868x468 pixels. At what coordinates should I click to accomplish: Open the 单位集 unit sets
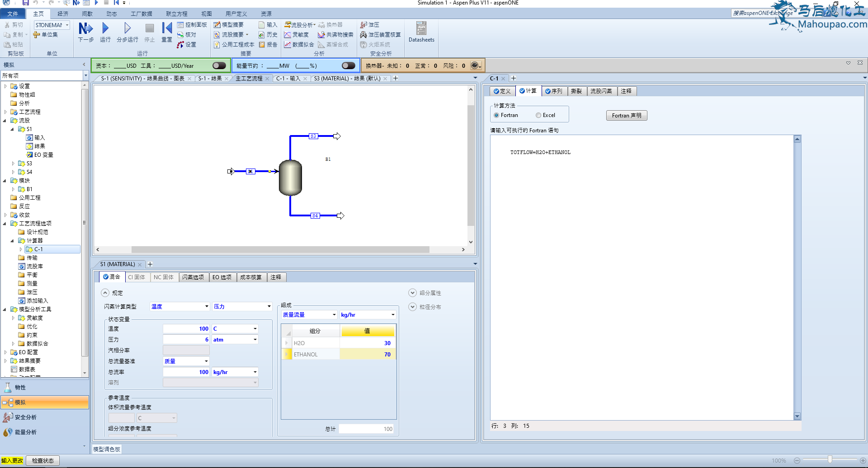tap(45, 35)
